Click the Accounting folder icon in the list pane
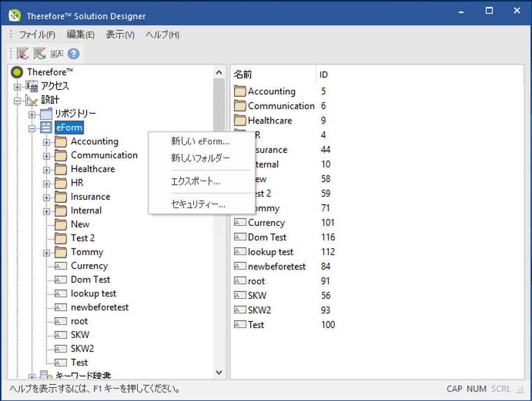Viewport: 532px width, 401px height. click(x=240, y=91)
